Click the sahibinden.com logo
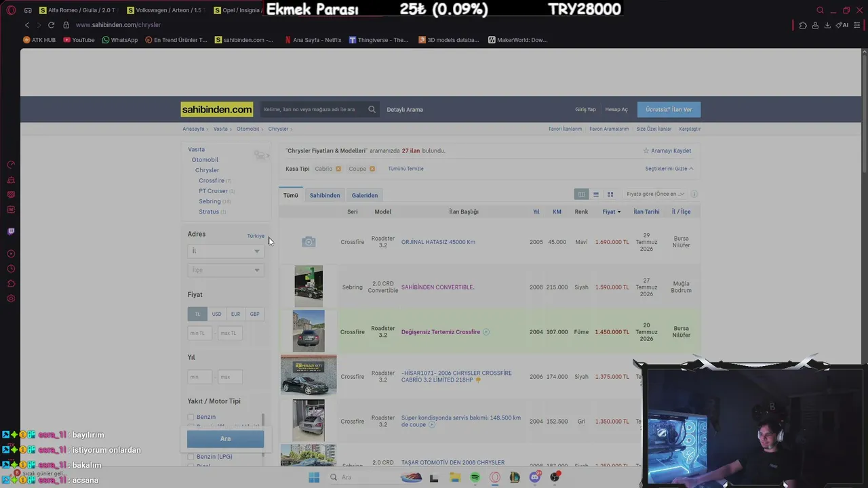Image resolution: width=868 pixels, height=488 pixels. 217,109
